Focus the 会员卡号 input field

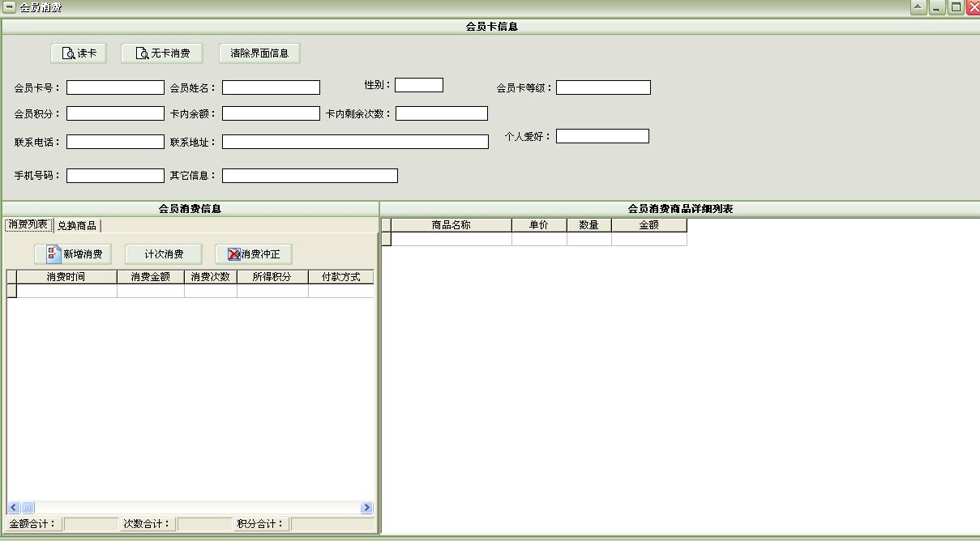click(115, 87)
